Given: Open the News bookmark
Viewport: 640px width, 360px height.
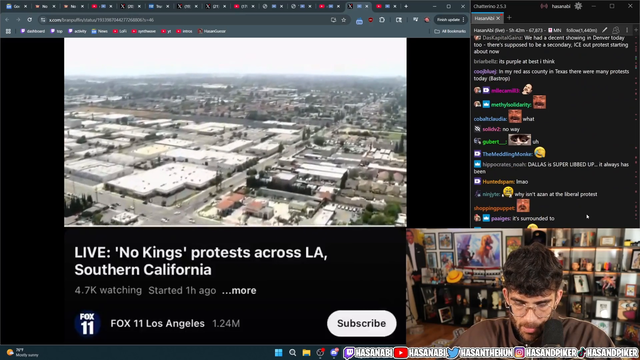Looking at the screenshot, I should 100,31.
